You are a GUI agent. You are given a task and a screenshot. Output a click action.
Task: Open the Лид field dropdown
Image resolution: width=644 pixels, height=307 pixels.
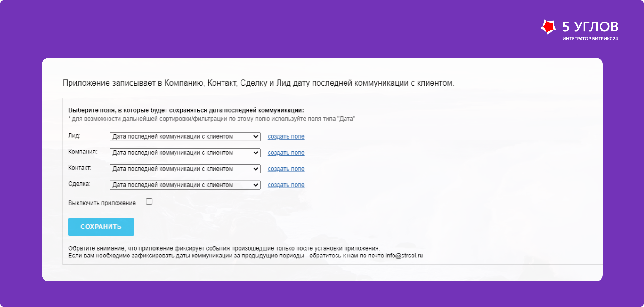(x=185, y=136)
